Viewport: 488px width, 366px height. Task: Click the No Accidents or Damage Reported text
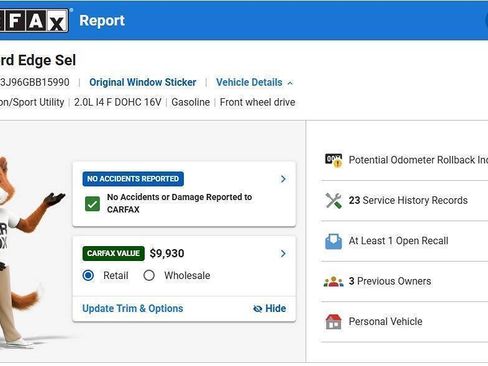click(x=179, y=203)
